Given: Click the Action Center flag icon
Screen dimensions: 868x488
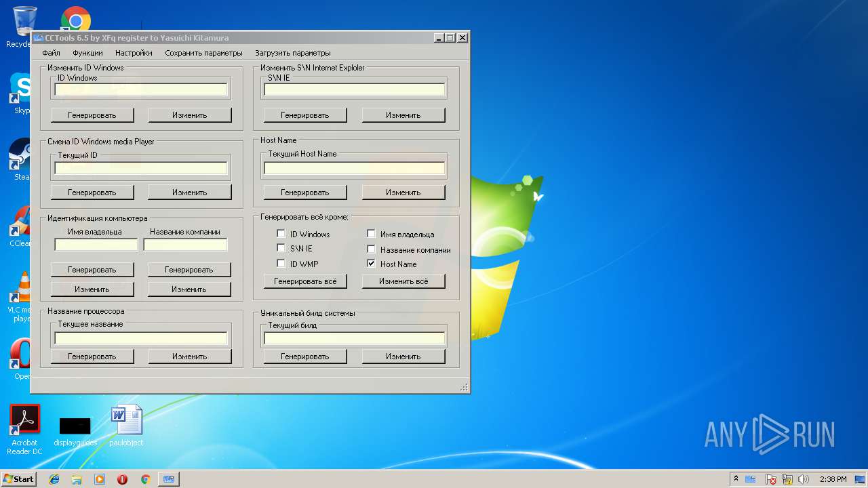Looking at the screenshot, I should pyautogui.click(x=771, y=479).
